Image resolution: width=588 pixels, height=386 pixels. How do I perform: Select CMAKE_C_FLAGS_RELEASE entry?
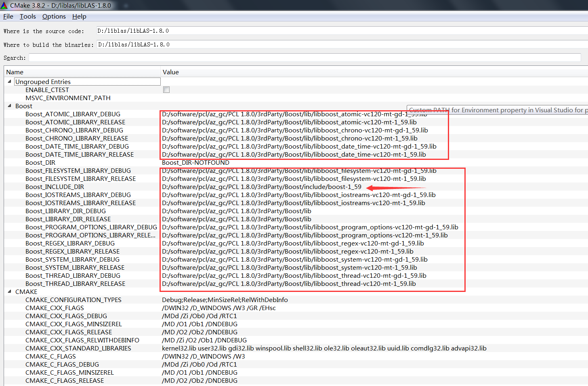(65, 380)
